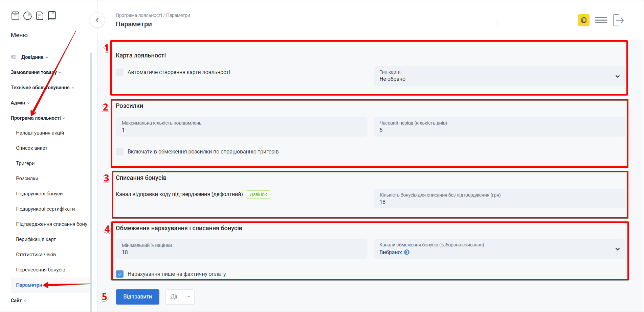The image size is (644, 312).
Task: Open the bookmarked book icon
Action: 52,16
